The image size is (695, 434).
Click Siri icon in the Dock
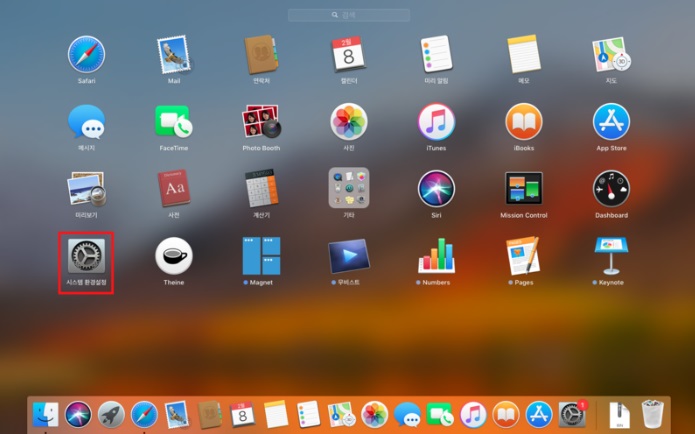point(78,414)
